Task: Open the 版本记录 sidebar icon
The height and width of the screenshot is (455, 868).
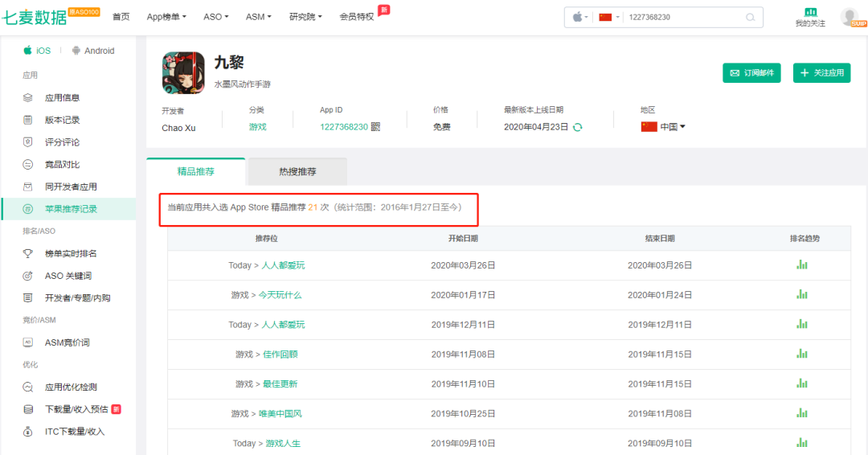Action: coord(27,120)
